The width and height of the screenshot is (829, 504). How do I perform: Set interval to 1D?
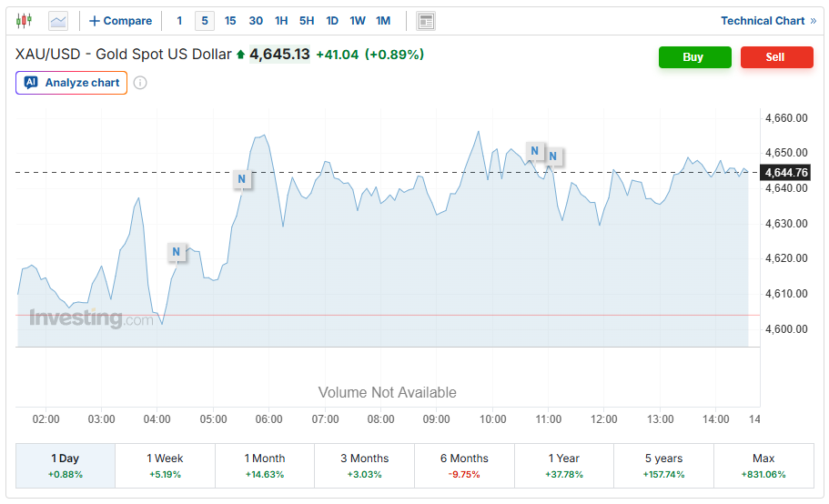pyautogui.click(x=332, y=21)
